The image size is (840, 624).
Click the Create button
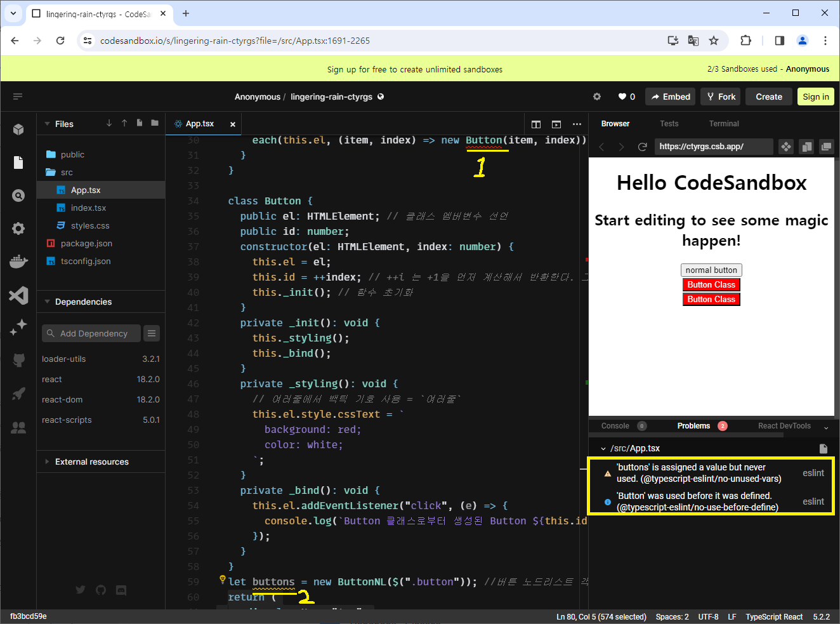769,96
